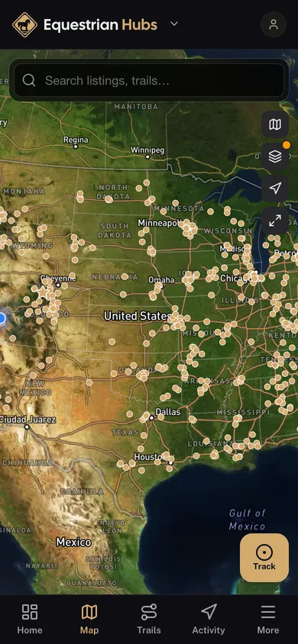
Task: Click the Ciudad Juárez label
Action: click(x=28, y=420)
